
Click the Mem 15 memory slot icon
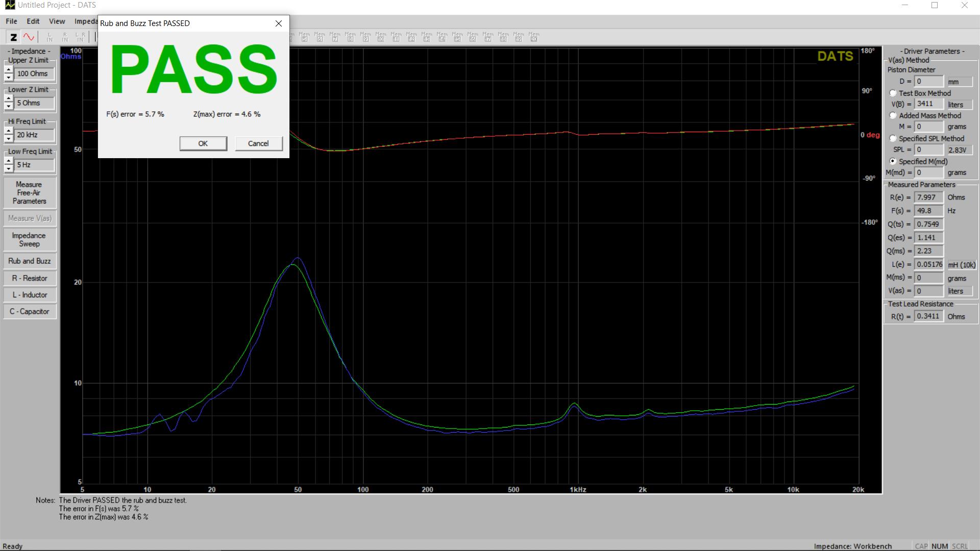click(x=457, y=37)
